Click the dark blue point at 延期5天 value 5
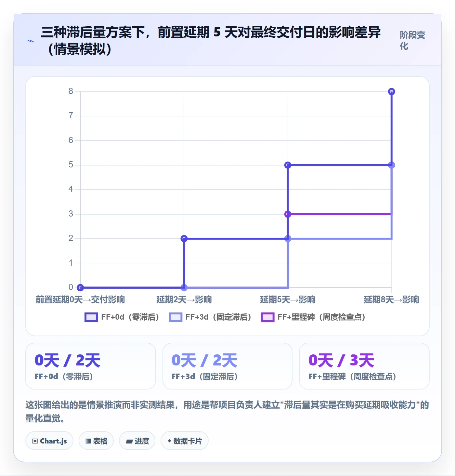Screen dimensions: 455x476 [288, 165]
